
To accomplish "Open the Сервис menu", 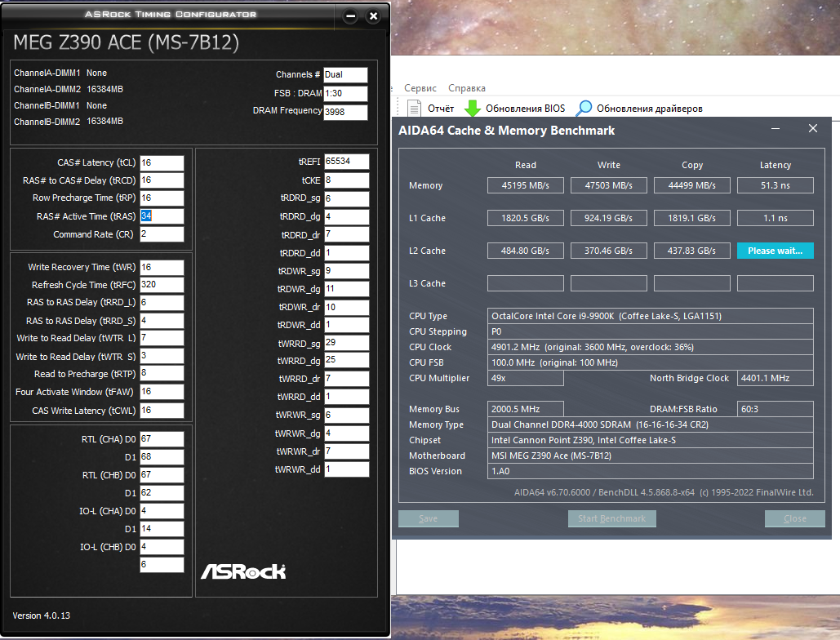I will [x=420, y=88].
